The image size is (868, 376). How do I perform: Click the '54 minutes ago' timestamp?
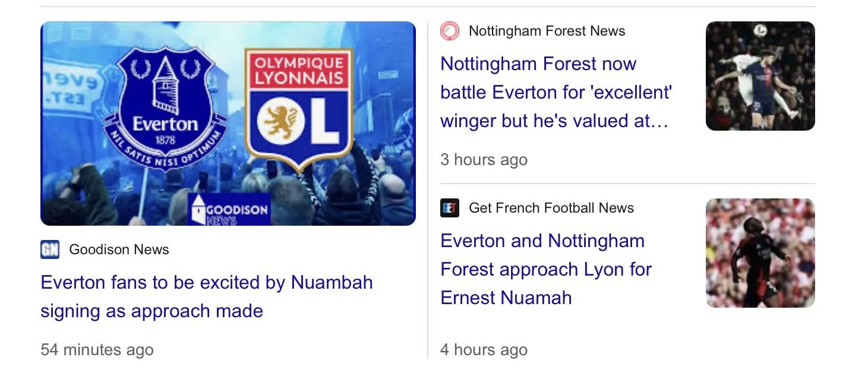click(97, 350)
